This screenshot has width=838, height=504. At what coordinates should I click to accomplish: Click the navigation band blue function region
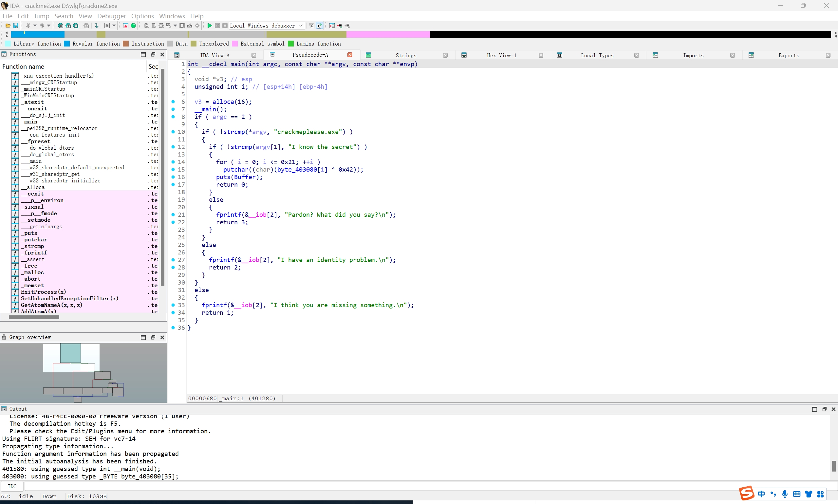coord(38,34)
